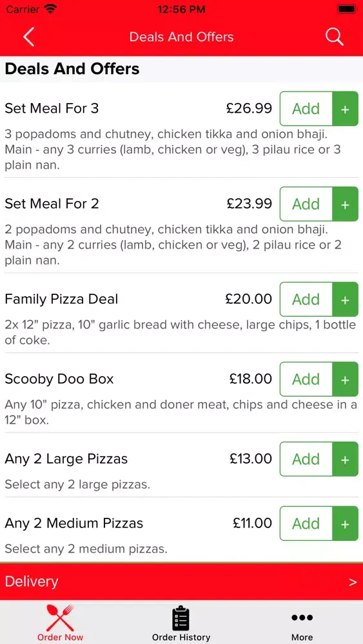
Task: Select the Scooby Doo Box item title
Action: [59, 379]
